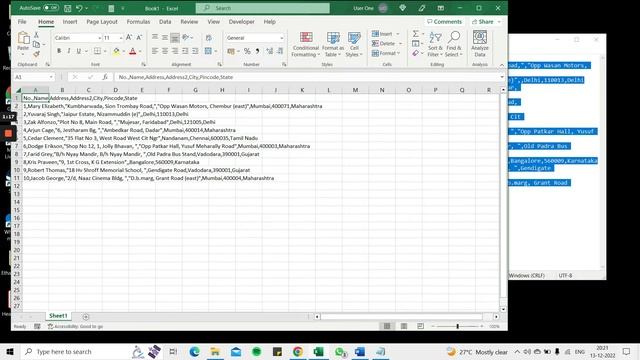
Task: Toggle Center horizontal alignment
Action: tap(165, 51)
